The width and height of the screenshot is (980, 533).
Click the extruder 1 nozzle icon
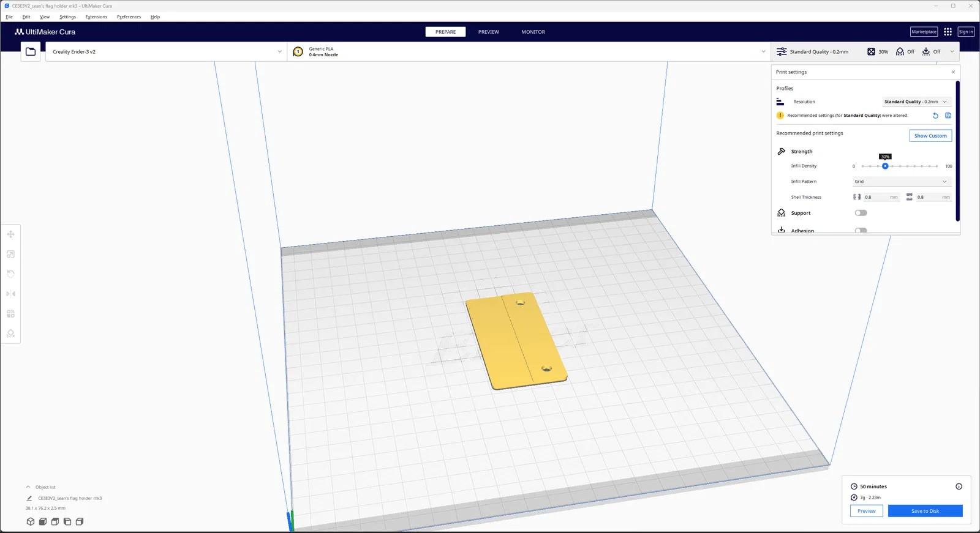click(x=298, y=52)
